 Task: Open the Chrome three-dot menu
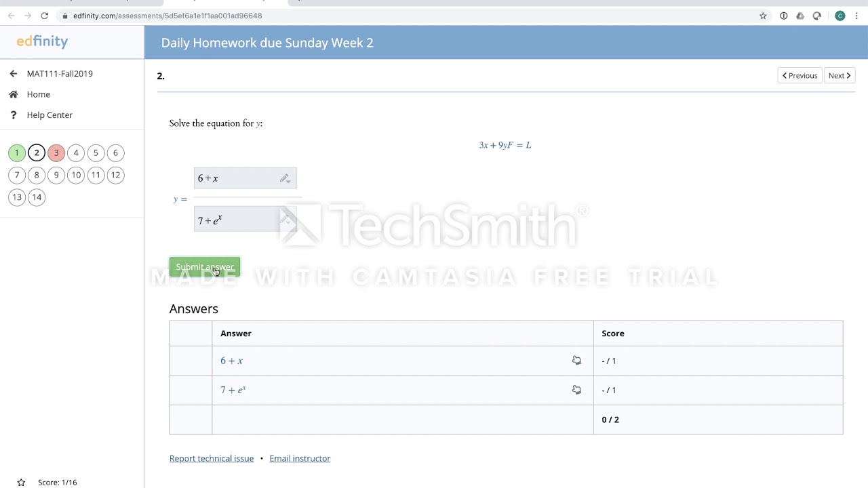click(856, 16)
